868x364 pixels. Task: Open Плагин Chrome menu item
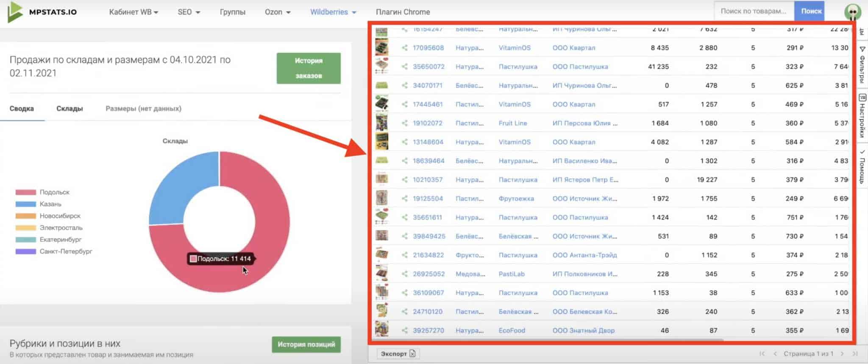coord(403,12)
